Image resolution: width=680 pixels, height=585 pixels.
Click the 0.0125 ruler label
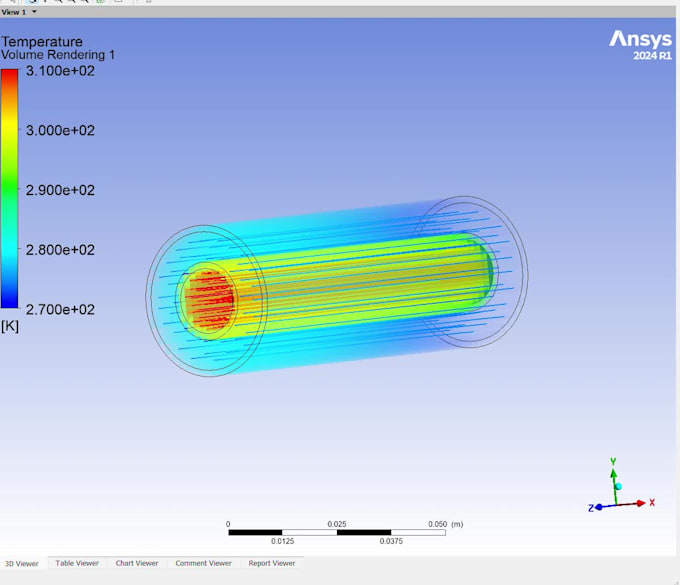click(282, 541)
